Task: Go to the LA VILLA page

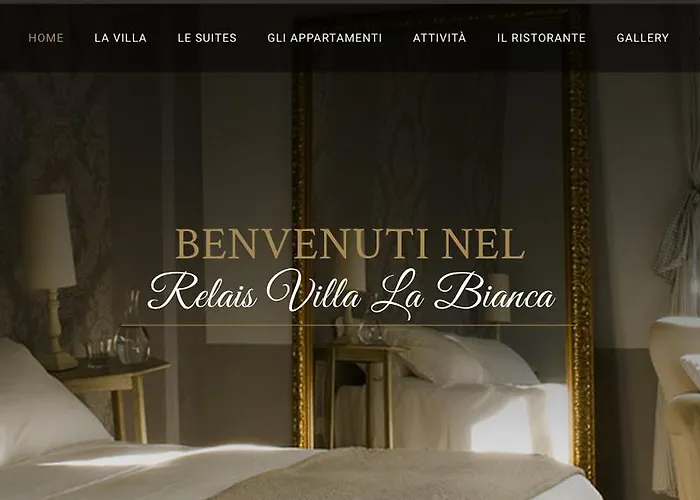Action: pyautogui.click(x=121, y=38)
